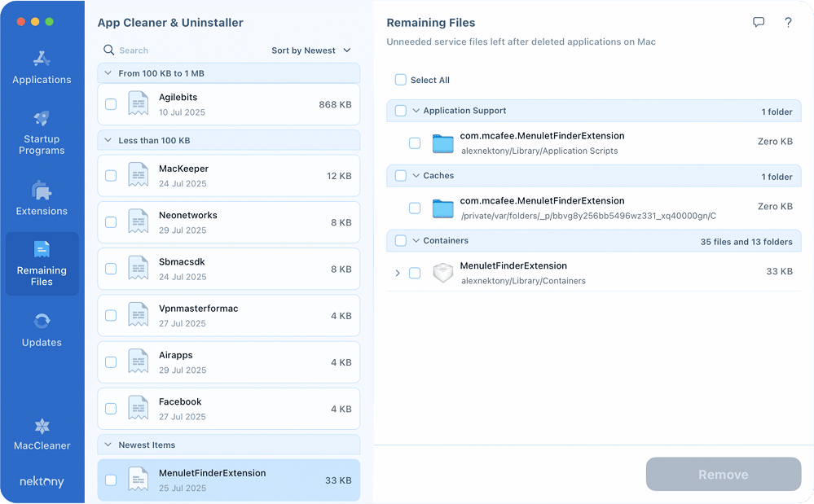Click the MenuletFinderExtension file icon in list
Image resolution: width=814 pixels, height=504 pixels.
(x=138, y=480)
